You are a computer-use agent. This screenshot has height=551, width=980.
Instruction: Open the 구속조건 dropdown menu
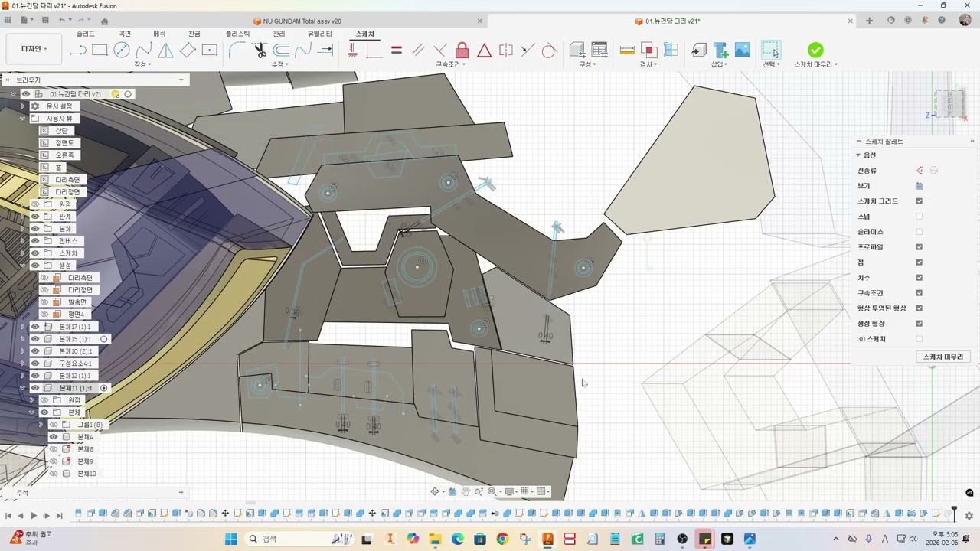coord(451,65)
